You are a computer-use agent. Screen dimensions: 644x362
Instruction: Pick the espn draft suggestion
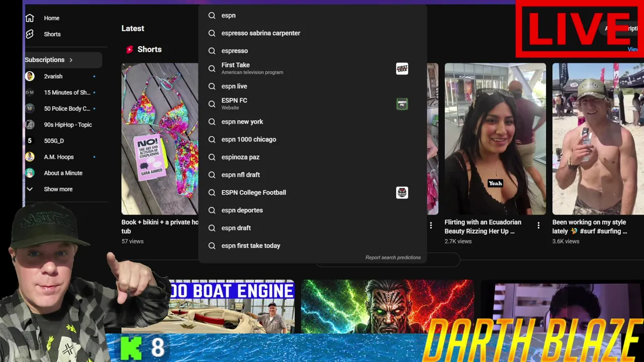312,228
